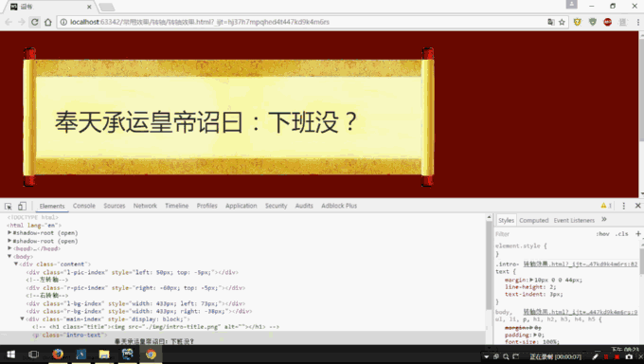Bookmark this page with the star icon
The height and width of the screenshot is (364, 644).
[x=562, y=22]
